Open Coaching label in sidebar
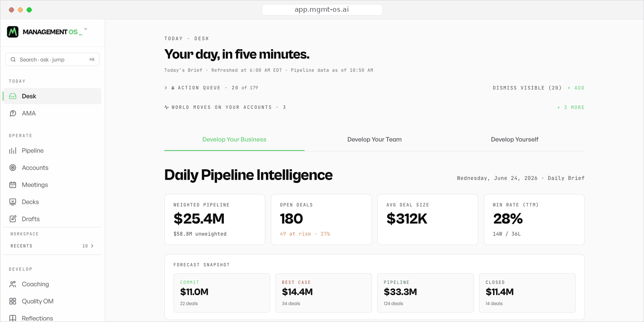This screenshot has width=644, height=322. click(35, 284)
